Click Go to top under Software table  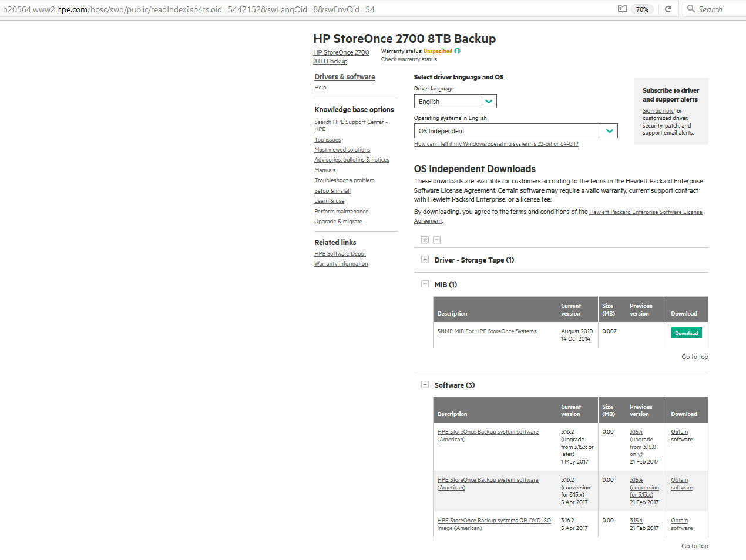tap(695, 546)
